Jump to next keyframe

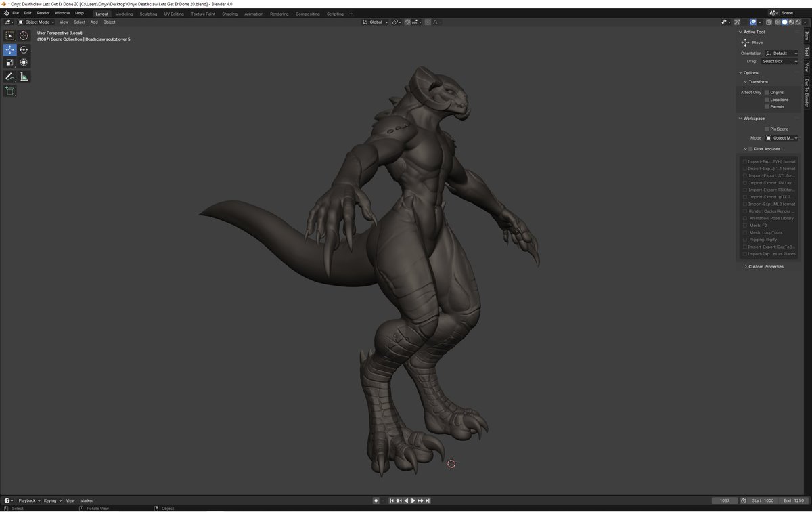[421, 500]
